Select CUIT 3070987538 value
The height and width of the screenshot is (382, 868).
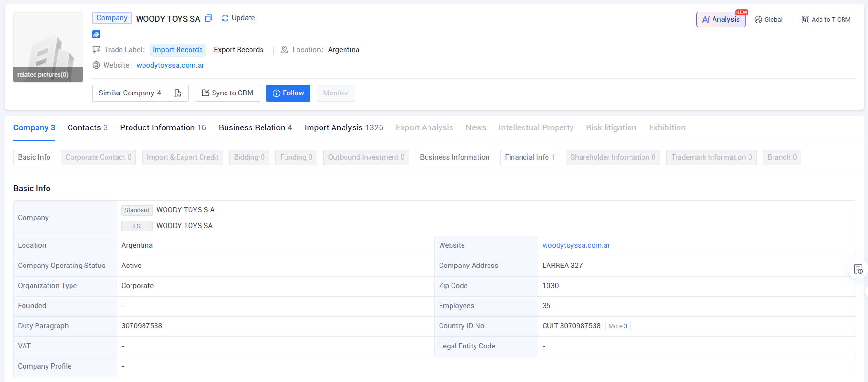point(571,326)
